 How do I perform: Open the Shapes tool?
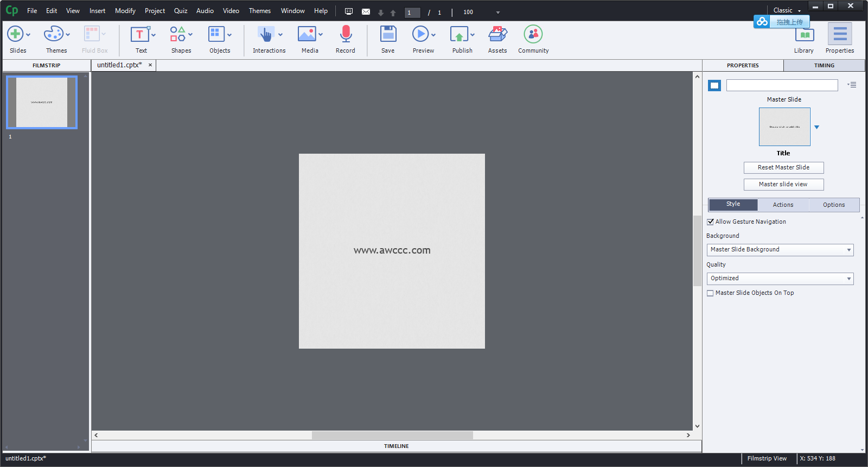(x=178, y=34)
